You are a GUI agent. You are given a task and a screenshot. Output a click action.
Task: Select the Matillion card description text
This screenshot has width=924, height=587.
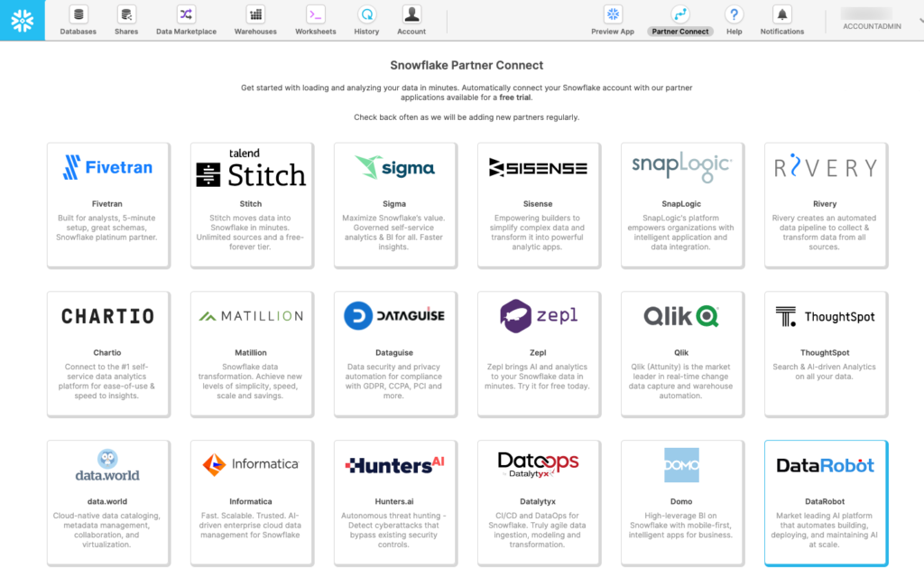pyautogui.click(x=250, y=381)
